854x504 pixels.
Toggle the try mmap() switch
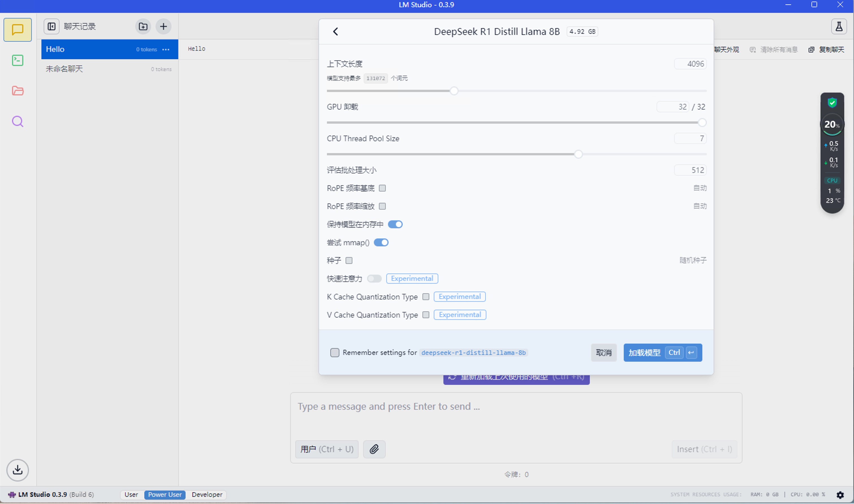tap(381, 242)
